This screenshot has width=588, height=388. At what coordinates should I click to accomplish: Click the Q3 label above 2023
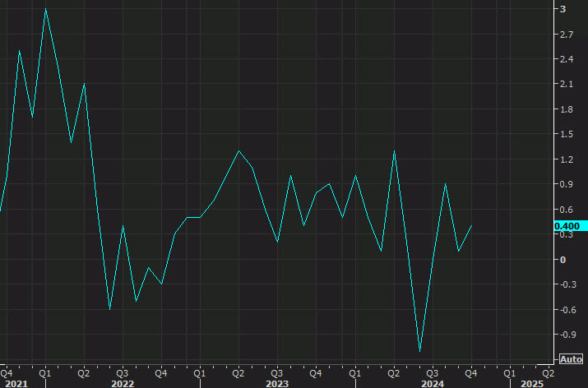point(277,373)
